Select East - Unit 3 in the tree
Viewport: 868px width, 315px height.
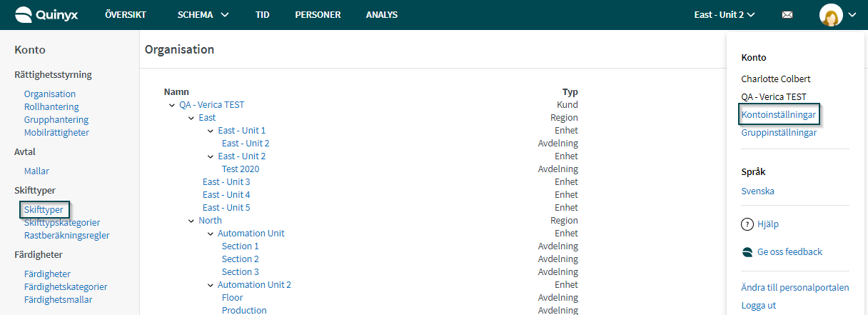[x=226, y=182]
